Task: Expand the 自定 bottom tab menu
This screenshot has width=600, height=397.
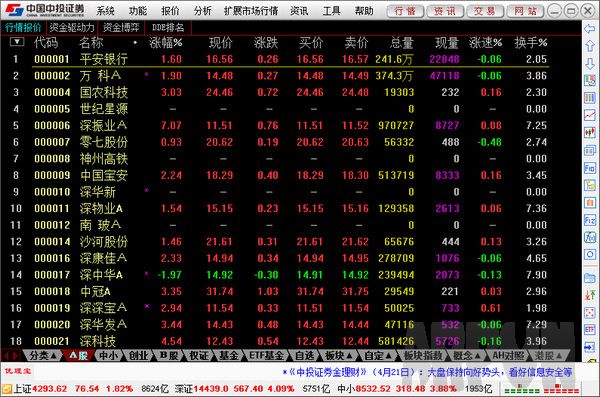Action: (x=377, y=356)
